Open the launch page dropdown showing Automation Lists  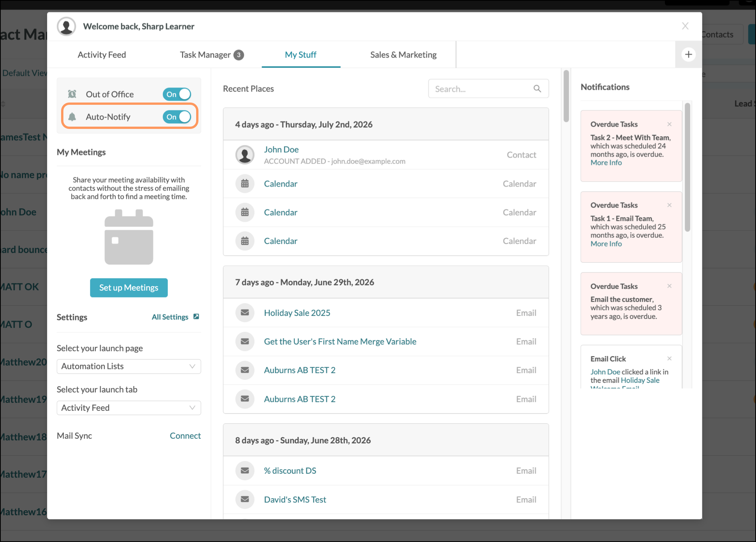pos(129,366)
